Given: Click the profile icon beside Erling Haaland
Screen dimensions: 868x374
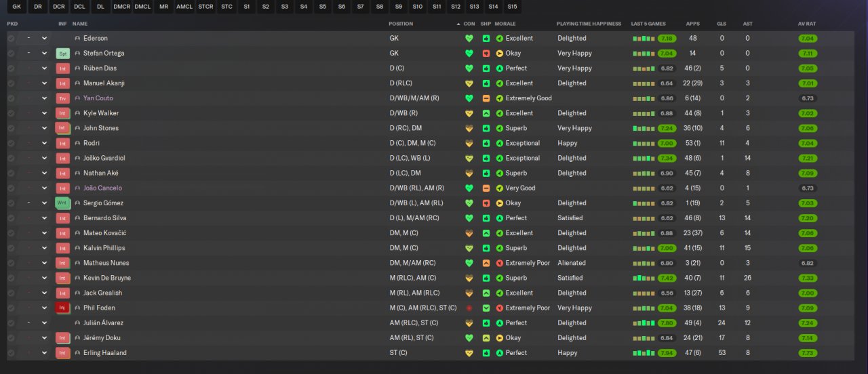Looking at the screenshot, I should [77, 353].
